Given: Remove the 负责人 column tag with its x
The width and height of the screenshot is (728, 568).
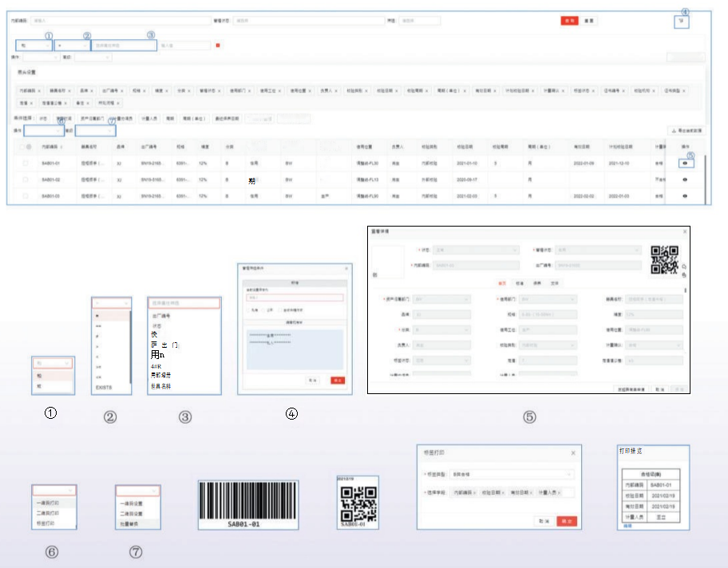Looking at the screenshot, I should pos(336,90).
